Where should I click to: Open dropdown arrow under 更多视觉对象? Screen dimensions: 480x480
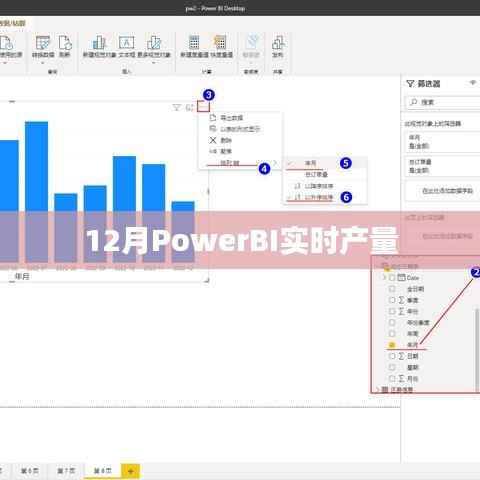154,63
